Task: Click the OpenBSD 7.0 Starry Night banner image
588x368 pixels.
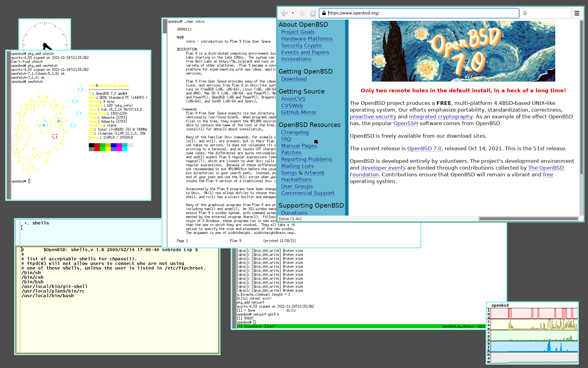Action: [x=463, y=51]
